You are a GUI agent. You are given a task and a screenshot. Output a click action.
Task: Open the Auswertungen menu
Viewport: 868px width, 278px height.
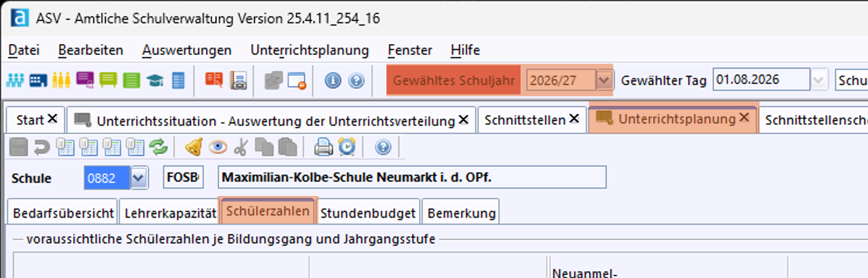click(x=186, y=50)
